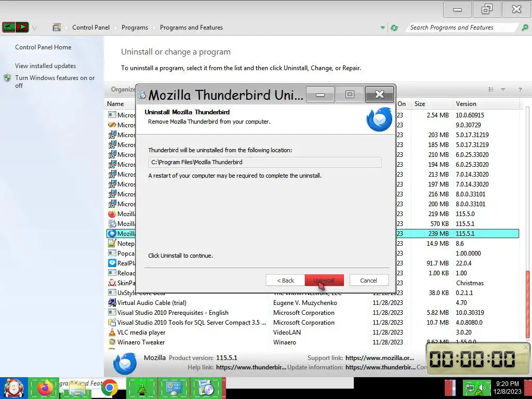Select the Notepad++ row icon
This screenshot has width=532, height=399.
[x=112, y=243]
